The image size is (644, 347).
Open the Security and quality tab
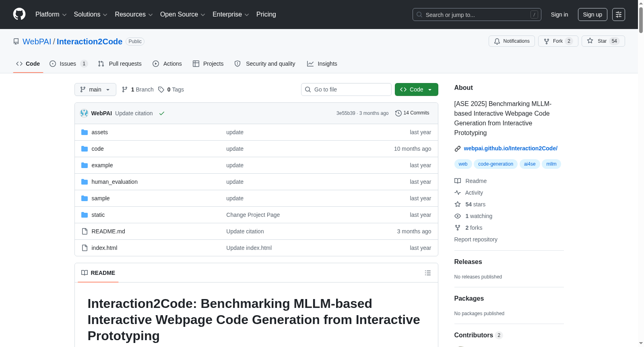[265, 64]
